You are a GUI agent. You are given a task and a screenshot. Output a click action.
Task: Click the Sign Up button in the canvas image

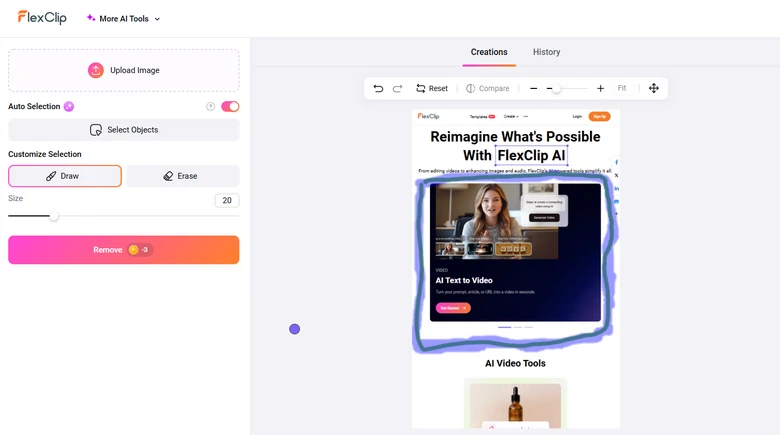click(x=599, y=116)
